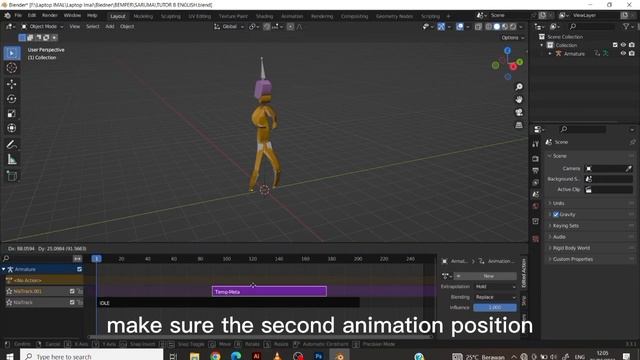Select the Temp-Meta strip
This screenshot has width=640, height=360.
[269, 291]
